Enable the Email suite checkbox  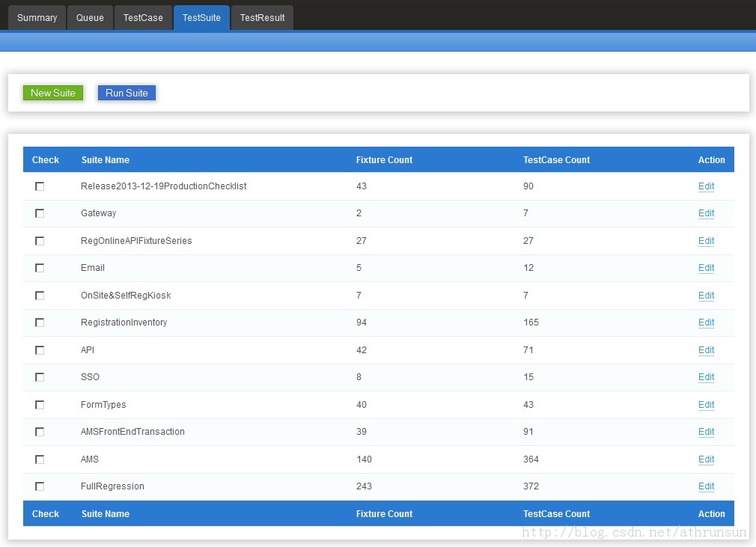click(x=40, y=268)
